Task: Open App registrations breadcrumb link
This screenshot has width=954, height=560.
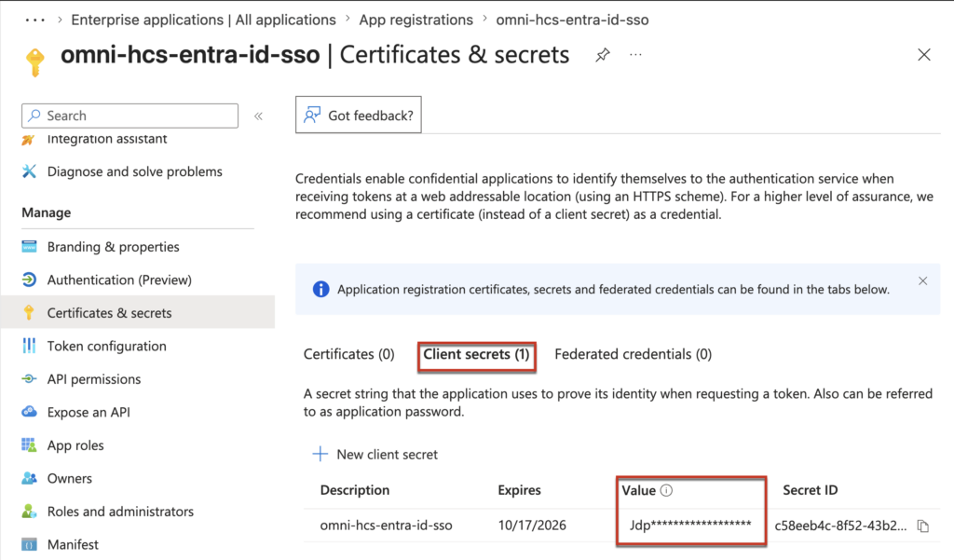Action: pyautogui.click(x=416, y=20)
